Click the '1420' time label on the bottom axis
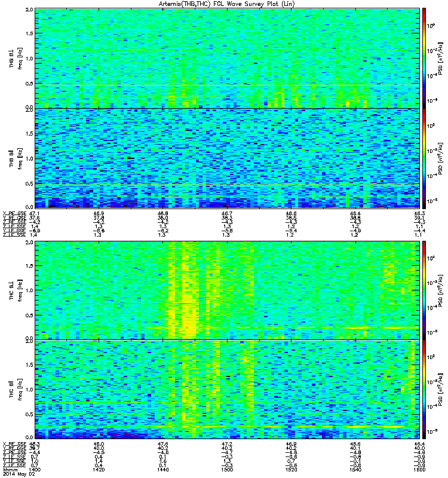 tap(99, 470)
